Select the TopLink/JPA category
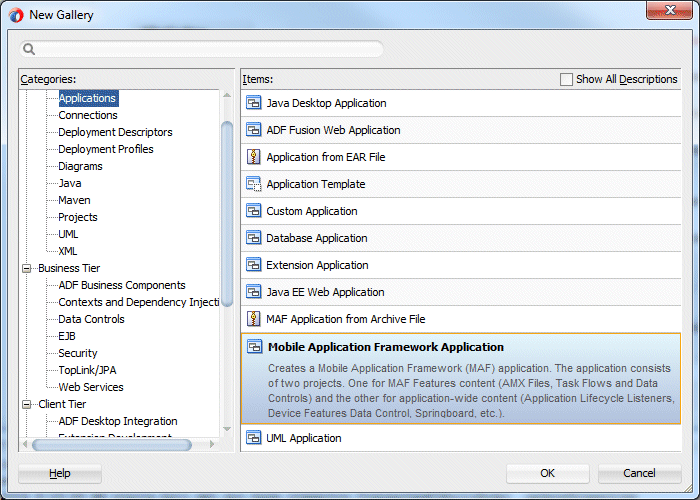The height and width of the screenshot is (500, 700). click(x=88, y=370)
